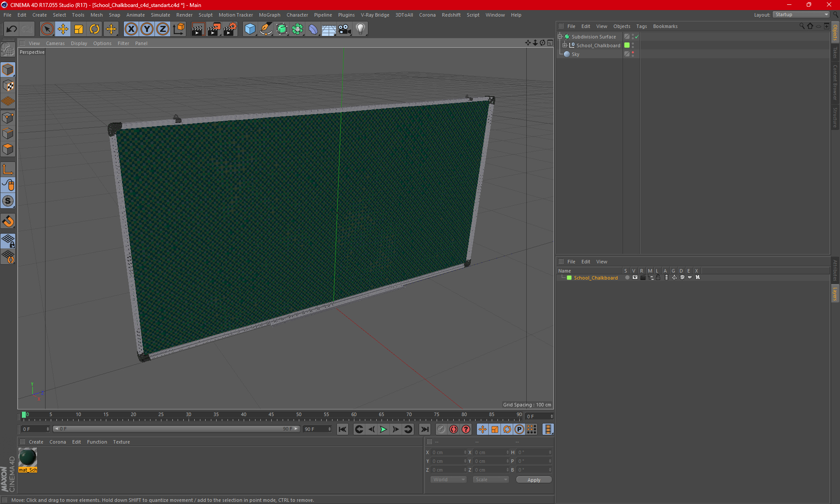Play animation forward
The image size is (840, 504).
pyautogui.click(x=383, y=429)
